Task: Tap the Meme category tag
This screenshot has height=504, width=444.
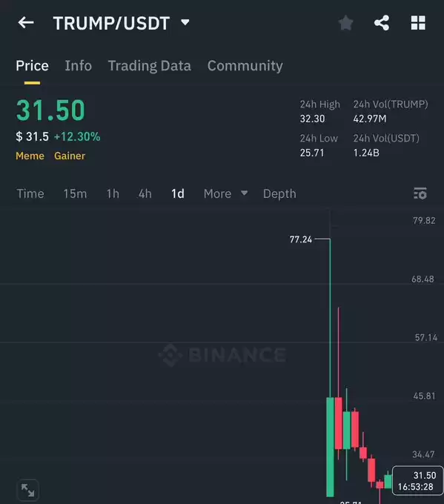Action: point(30,156)
